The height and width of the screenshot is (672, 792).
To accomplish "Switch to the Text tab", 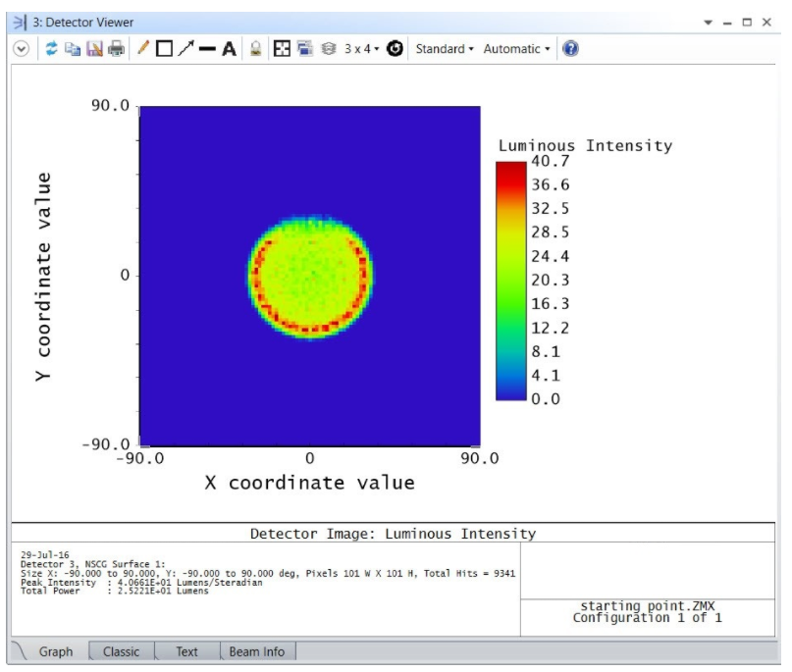I will 186,651.
